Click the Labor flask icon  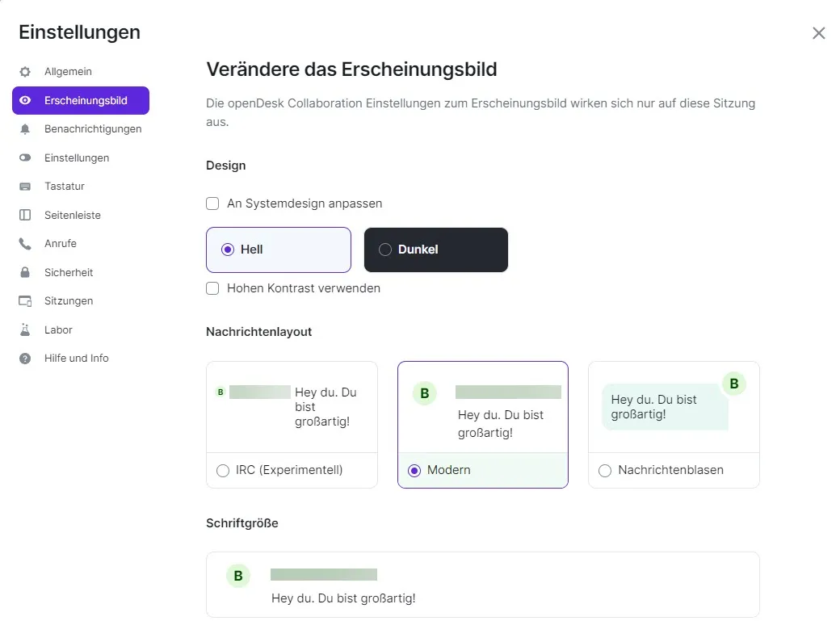[25, 329]
